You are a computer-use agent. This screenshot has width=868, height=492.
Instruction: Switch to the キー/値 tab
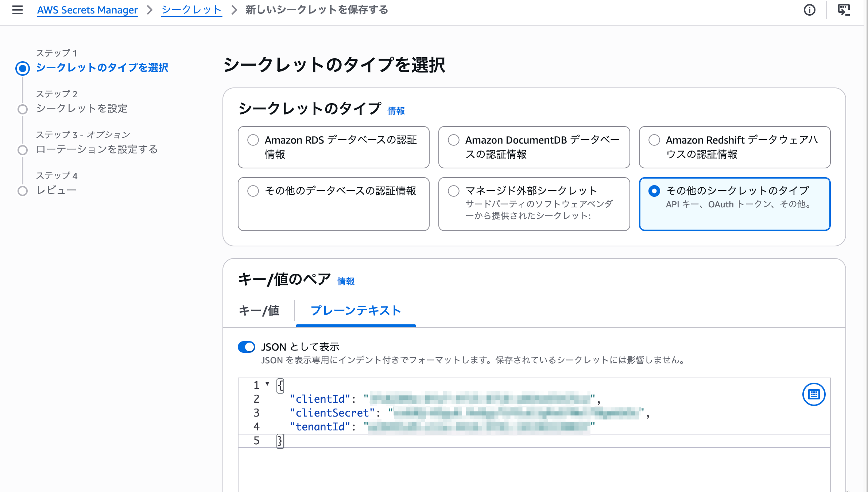pos(259,311)
